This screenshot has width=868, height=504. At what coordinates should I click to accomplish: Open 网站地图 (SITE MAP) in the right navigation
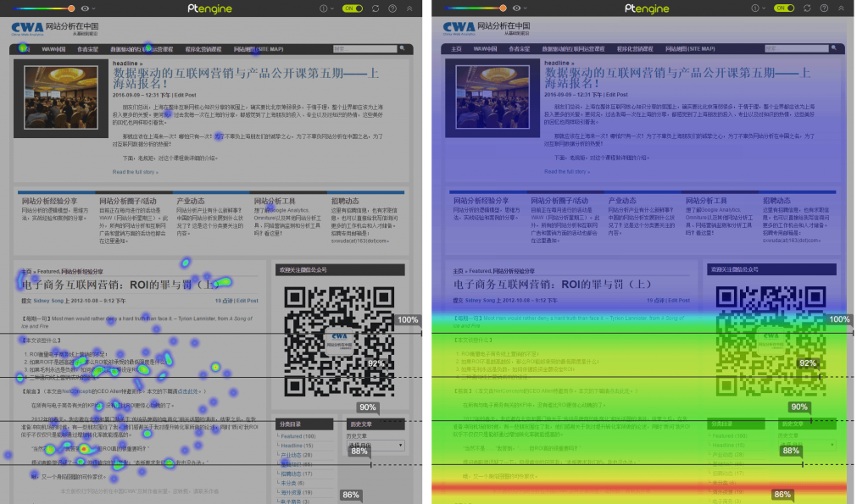click(x=690, y=48)
